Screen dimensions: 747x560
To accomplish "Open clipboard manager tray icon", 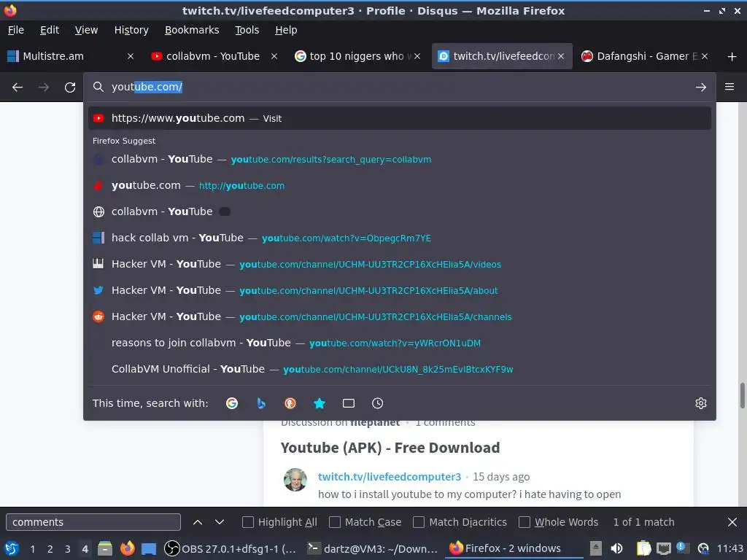I will (643, 548).
